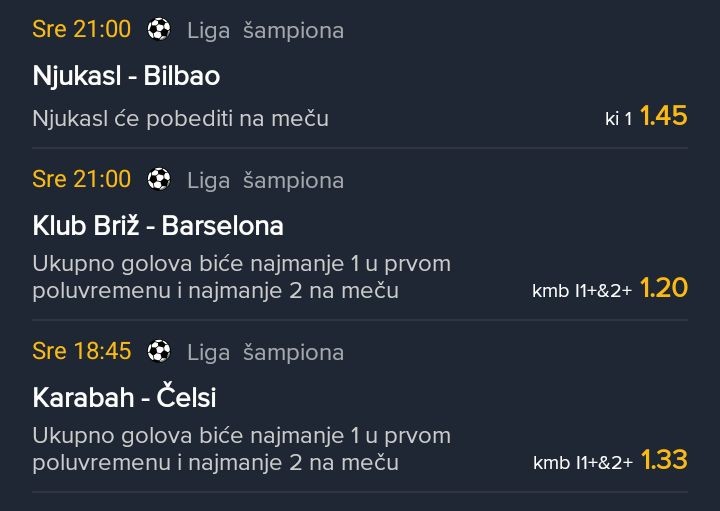The width and height of the screenshot is (720, 511).
Task: Click the soccer ball icon for Klub Briž - Barselona
Action: pos(159,180)
